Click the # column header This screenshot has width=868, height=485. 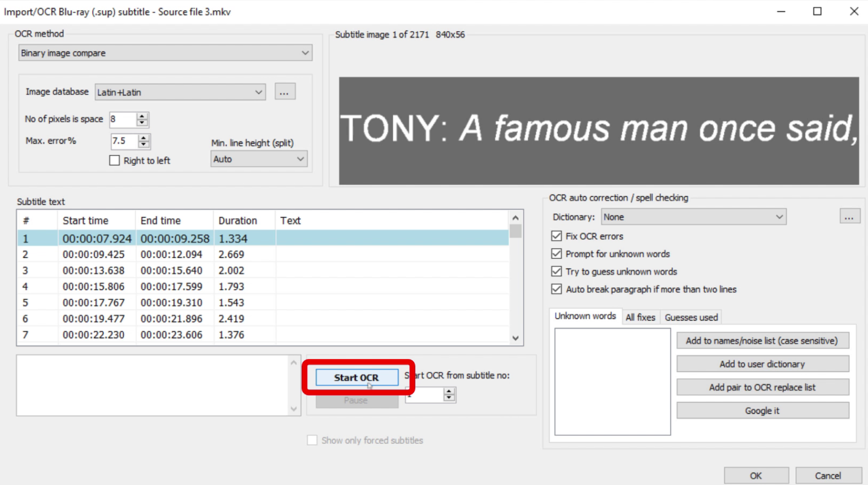pos(37,220)
